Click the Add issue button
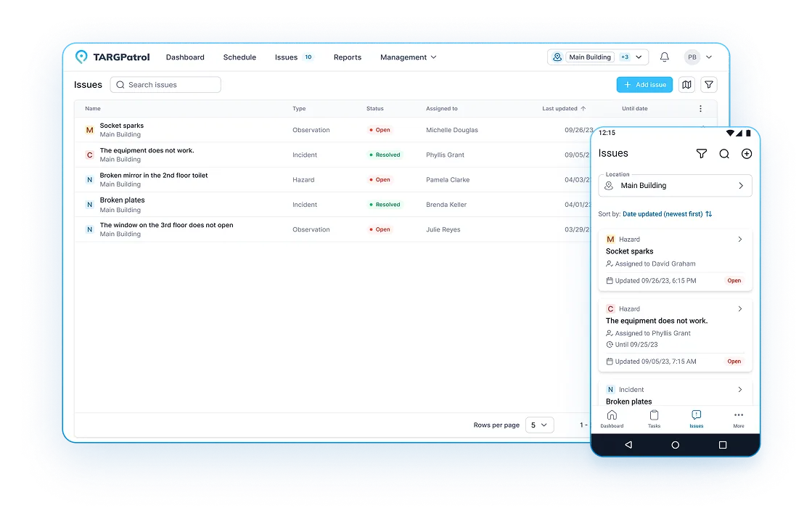812x527 pixels. pyautogui.click(x=644, y=84)
